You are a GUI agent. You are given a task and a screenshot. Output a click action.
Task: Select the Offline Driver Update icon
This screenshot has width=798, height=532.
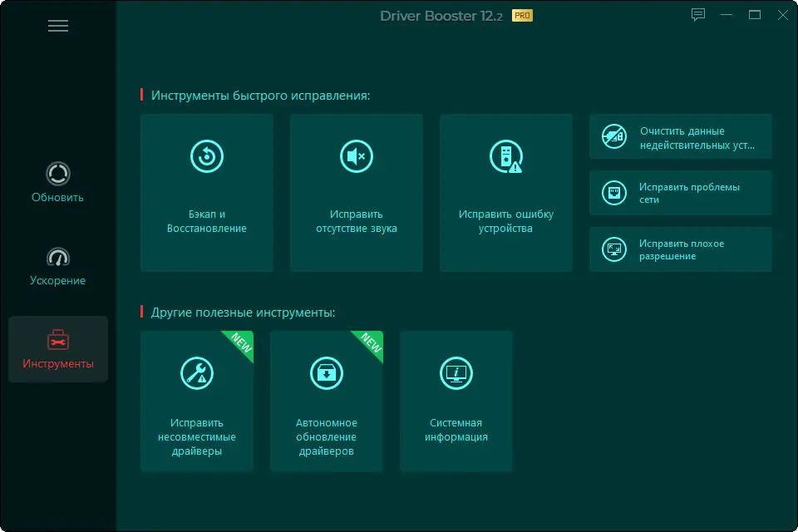326,372
